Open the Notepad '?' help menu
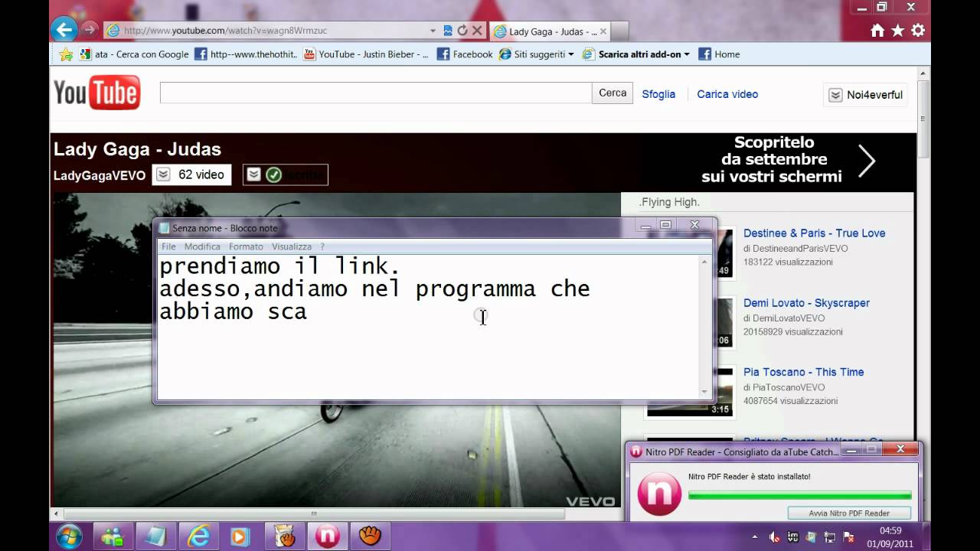This screenshot has height=551, width=980. [322, 246]
